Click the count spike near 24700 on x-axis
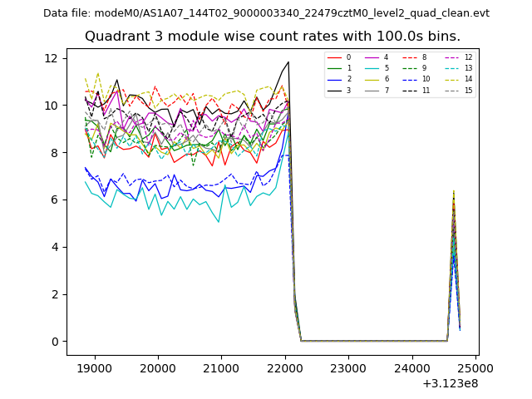The width and height of the screenshot is (532, 399). pyautogui.click(x=453, y=193)
